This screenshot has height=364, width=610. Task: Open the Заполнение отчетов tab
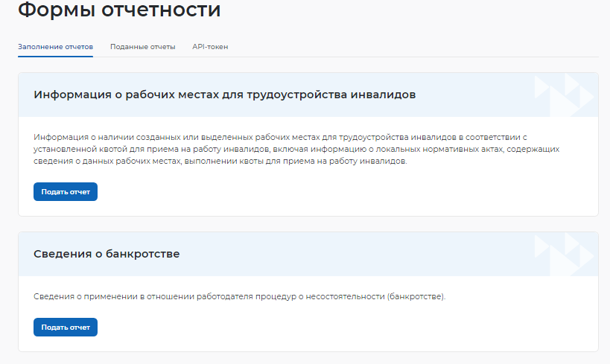tap(55, 47)
